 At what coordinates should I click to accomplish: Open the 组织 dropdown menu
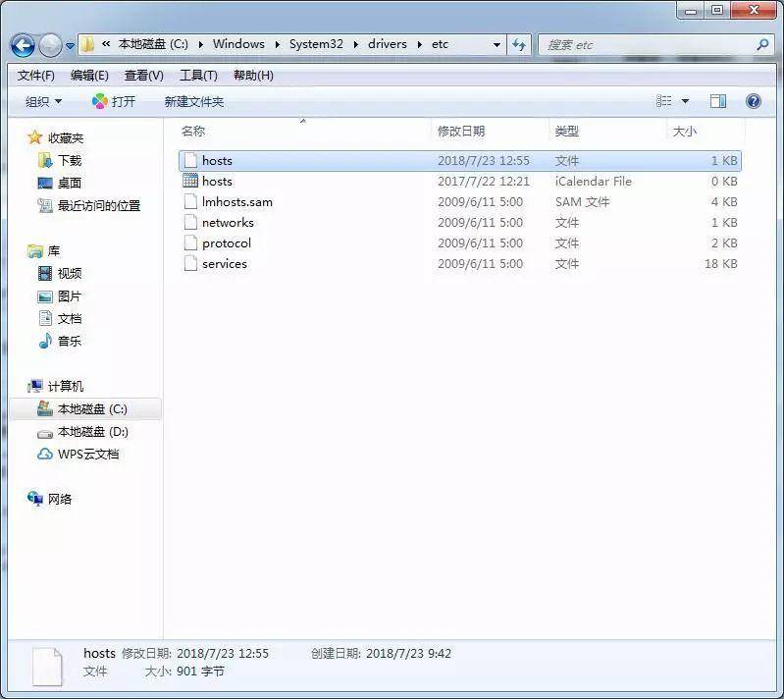click(x=43, y=101)
